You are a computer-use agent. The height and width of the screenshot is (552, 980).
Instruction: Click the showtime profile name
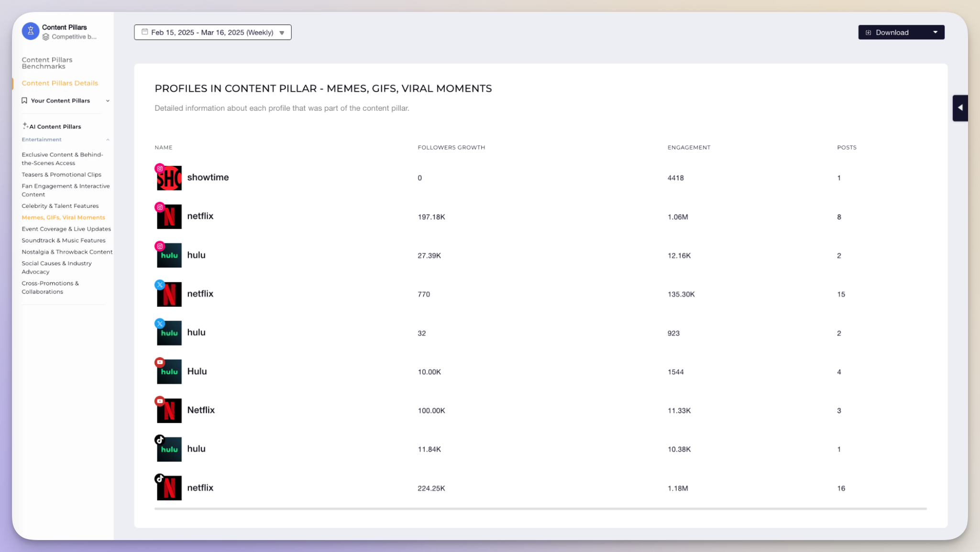(208, 177)
